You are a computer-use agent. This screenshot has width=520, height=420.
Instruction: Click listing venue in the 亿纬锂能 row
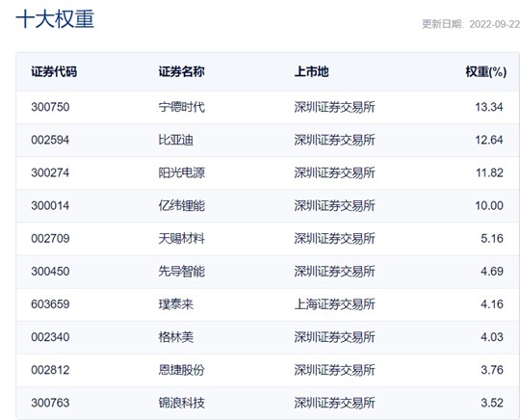pos(334,206)
